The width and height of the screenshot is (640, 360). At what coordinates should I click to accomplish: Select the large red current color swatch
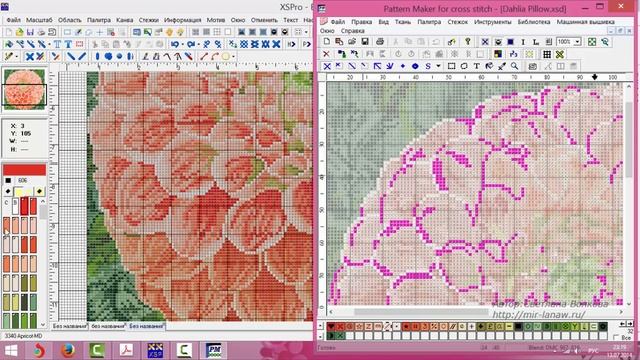[24, 170]
